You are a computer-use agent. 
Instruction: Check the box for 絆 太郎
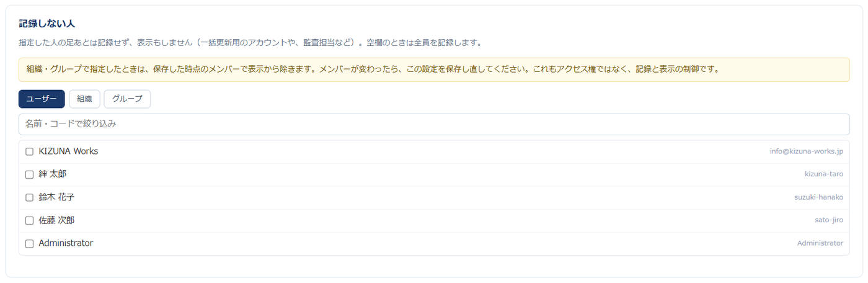pos(29,174)
